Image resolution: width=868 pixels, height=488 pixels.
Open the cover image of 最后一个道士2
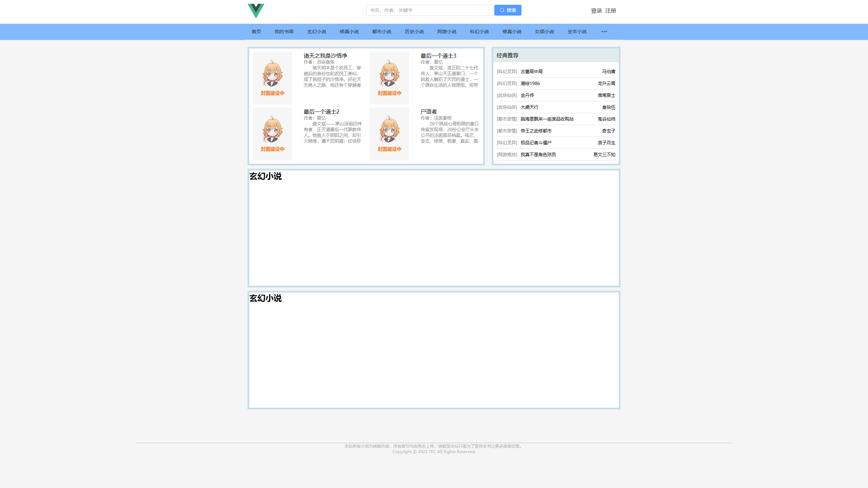pos(272,134)
